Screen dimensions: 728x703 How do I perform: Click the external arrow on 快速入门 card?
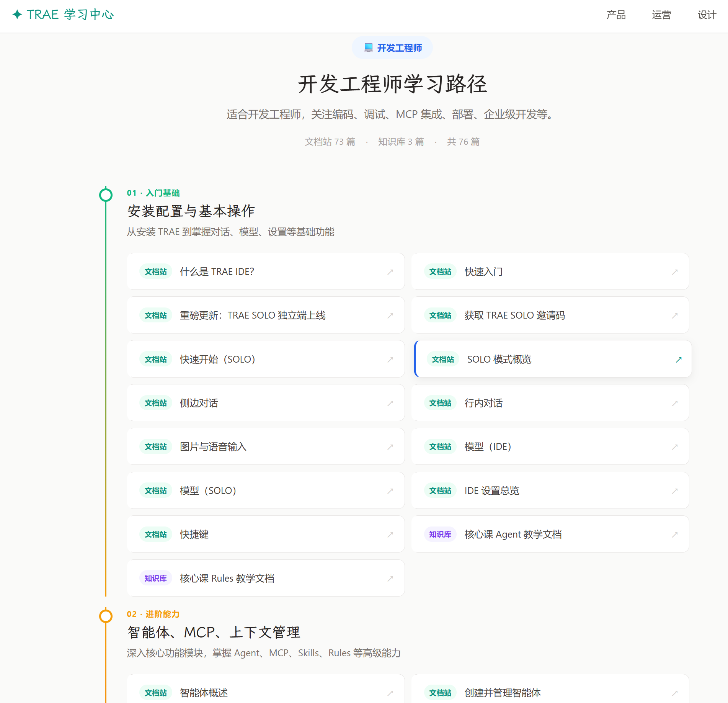[x=674, y=272]
